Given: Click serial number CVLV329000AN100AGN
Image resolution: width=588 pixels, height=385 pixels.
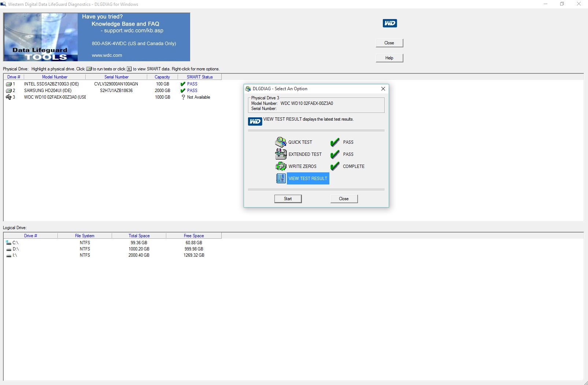Looking at the screenshot, I should coord(116,84).
